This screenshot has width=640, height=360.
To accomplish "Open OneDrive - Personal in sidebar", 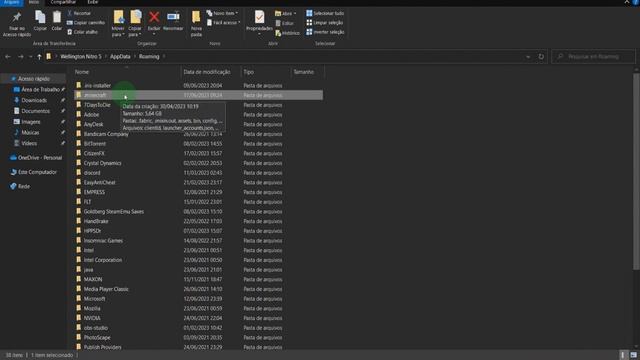I will (x=36, y=158).
